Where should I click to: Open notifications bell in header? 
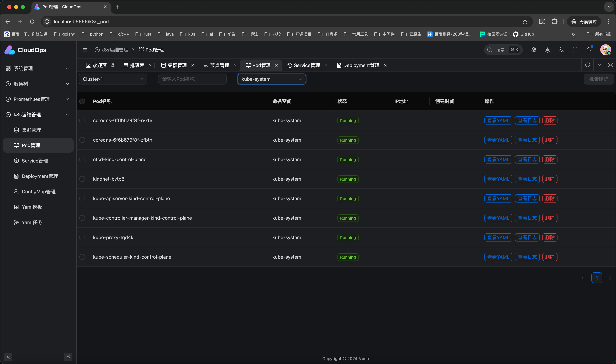coord(588,50)
